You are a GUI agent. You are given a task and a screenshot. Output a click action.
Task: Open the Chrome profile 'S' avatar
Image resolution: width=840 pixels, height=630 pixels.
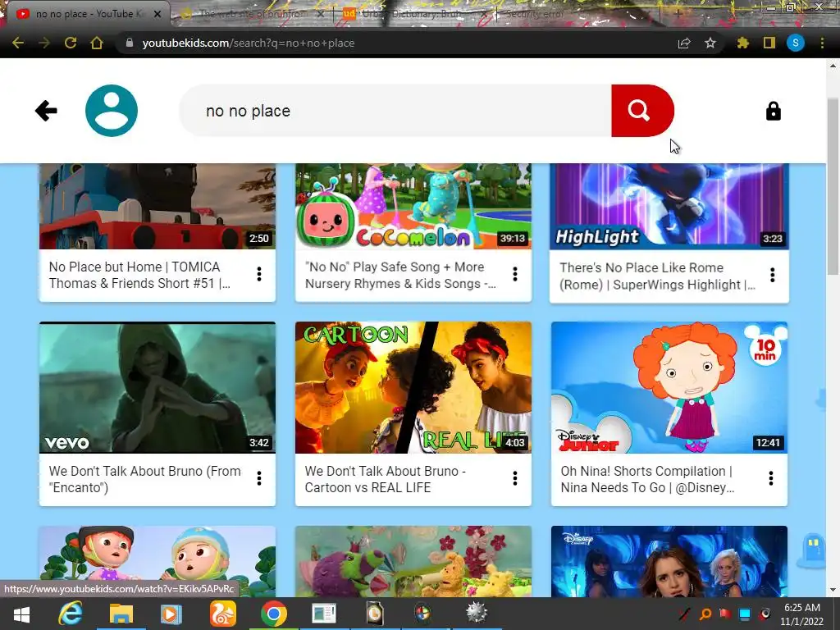[796, 43]
